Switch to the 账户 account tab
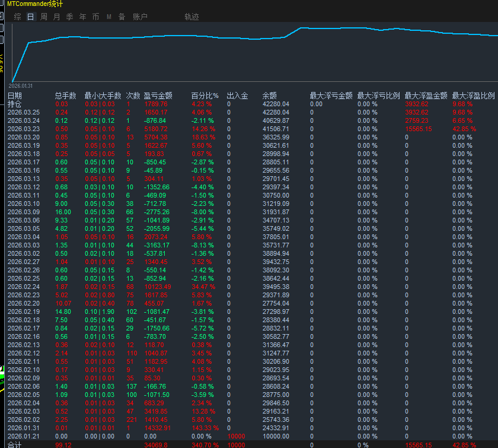The image size is (498, 448). pyautogui.click(x=140, y=17)
